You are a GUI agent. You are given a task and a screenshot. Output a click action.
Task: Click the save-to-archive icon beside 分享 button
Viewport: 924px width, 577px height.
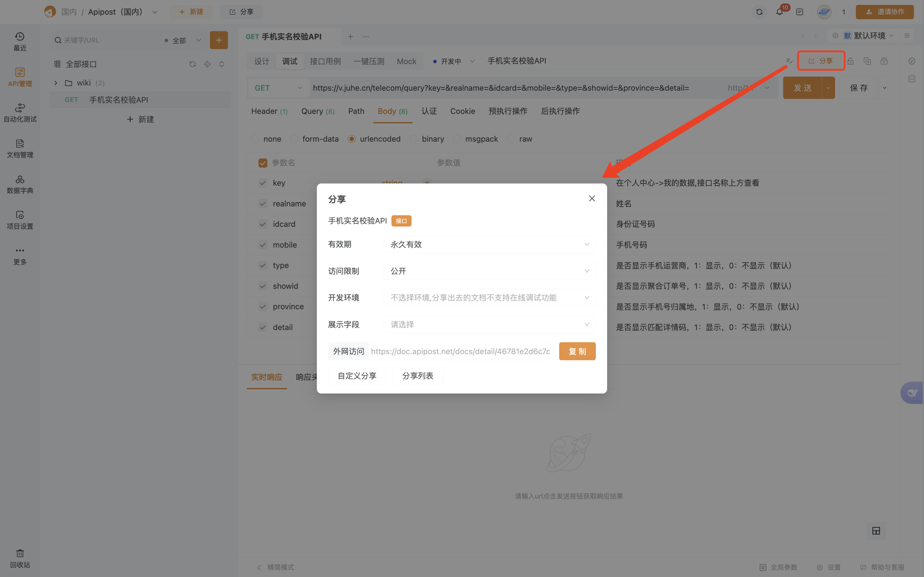[884, 61]
